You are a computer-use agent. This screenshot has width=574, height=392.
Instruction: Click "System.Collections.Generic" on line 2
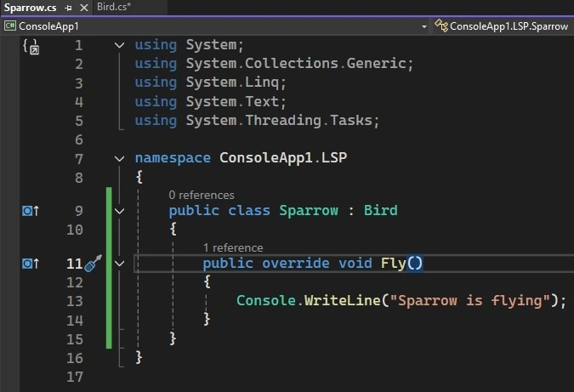pyautogui.click(x=296, y=64)
